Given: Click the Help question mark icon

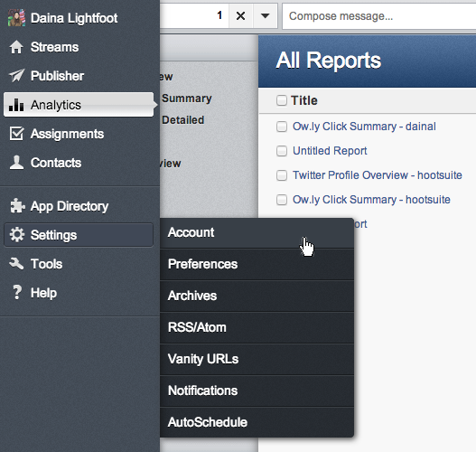Looking at the screenshot, I should (17, 293).
